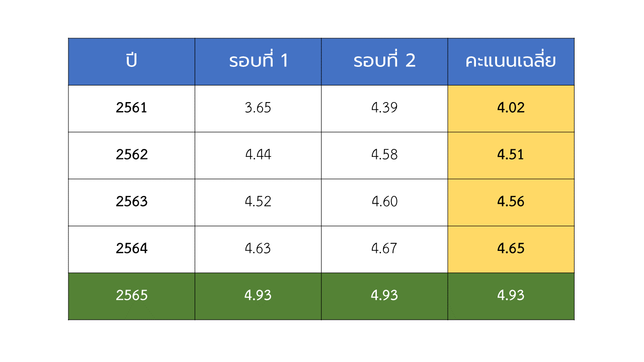The width and height of the screenshot is (644, 362).
Task: Click the 4.63 score cell
Action: click(x=258, y=249)
